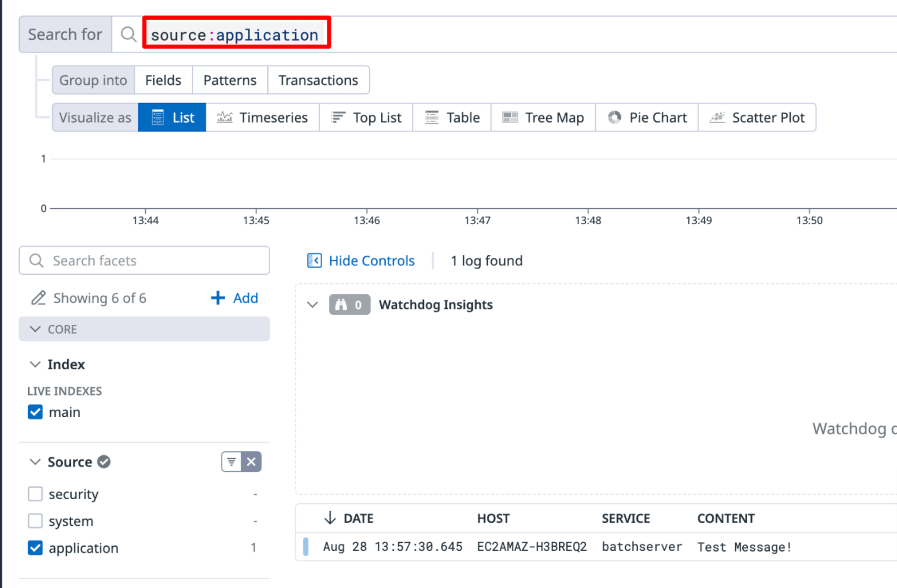Click the Watchdog binoculars badge
897x588 pixels.
(x=349, y=305)
